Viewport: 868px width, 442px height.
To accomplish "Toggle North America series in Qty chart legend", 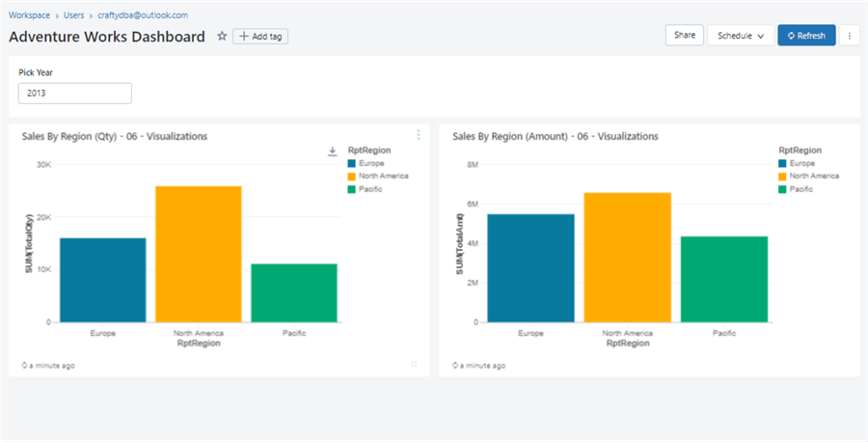I will pos(378,177).
